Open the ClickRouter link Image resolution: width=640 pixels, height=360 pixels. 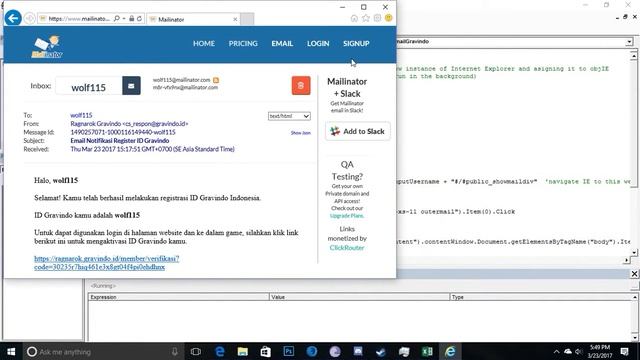pyautogui.click(x=347, y=248)
